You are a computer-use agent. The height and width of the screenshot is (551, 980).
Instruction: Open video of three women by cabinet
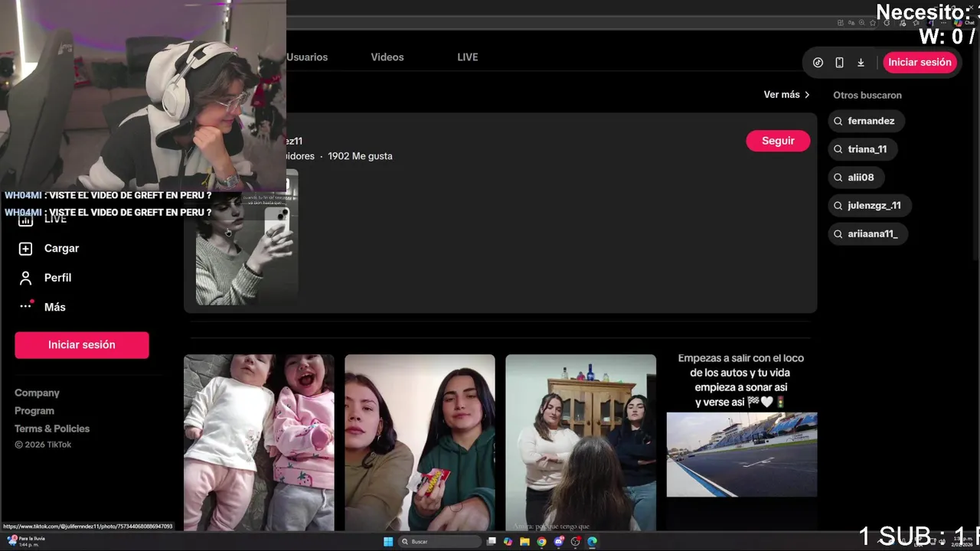(x=580, y=442)
